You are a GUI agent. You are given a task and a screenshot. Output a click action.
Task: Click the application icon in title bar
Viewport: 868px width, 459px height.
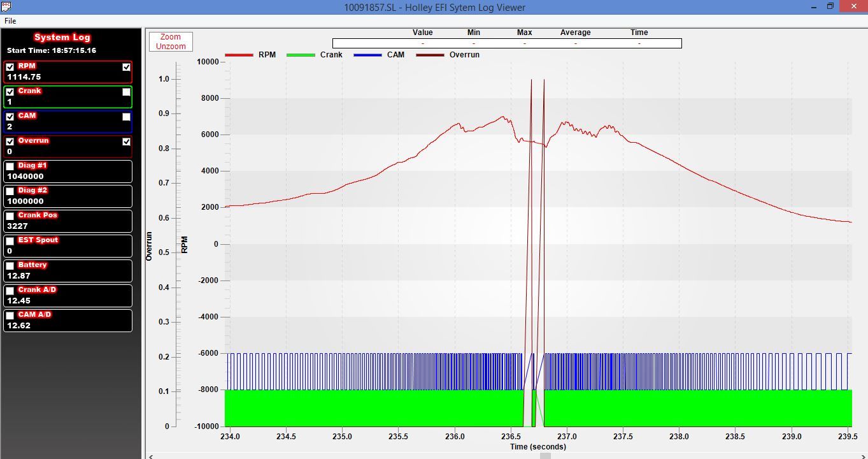[6, 6]
